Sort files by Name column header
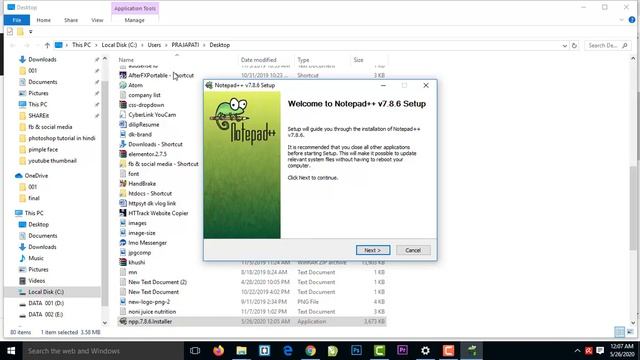 (126, 60)
